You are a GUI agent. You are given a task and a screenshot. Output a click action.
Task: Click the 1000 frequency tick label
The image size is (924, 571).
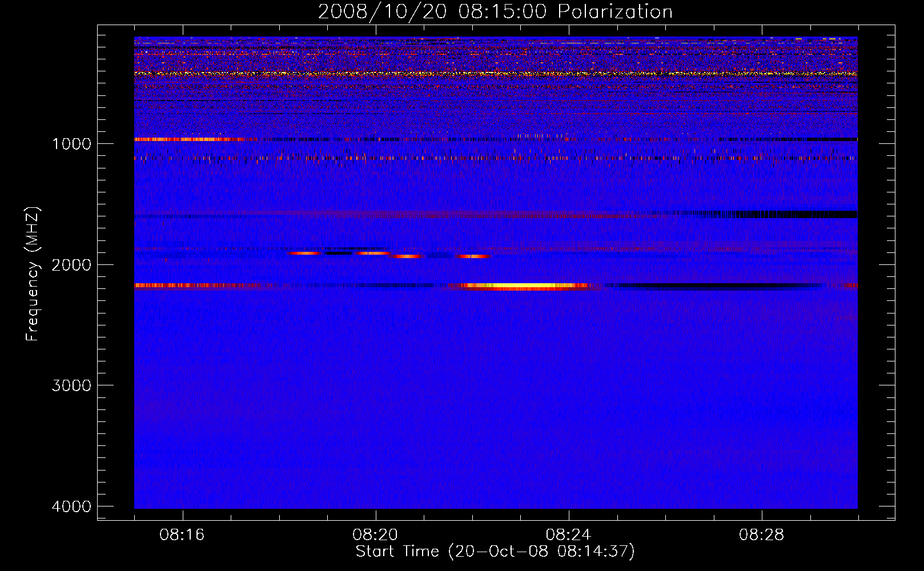(71, 144)
